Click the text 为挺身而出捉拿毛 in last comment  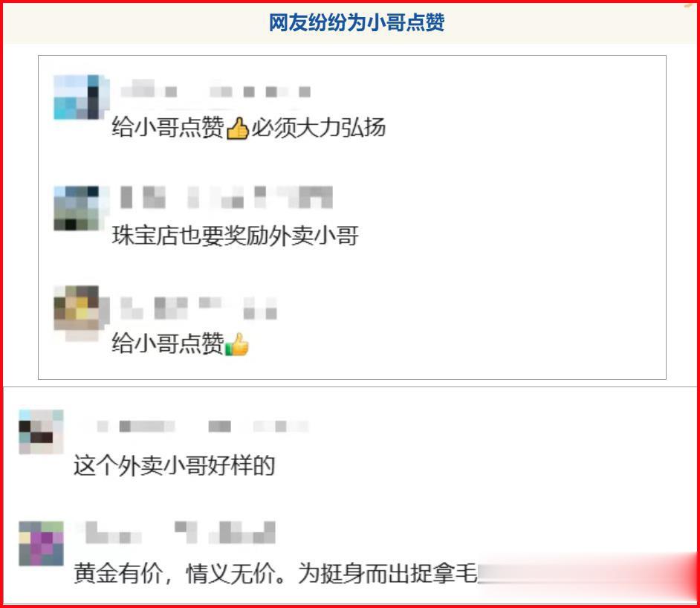(x=387, y=574)
